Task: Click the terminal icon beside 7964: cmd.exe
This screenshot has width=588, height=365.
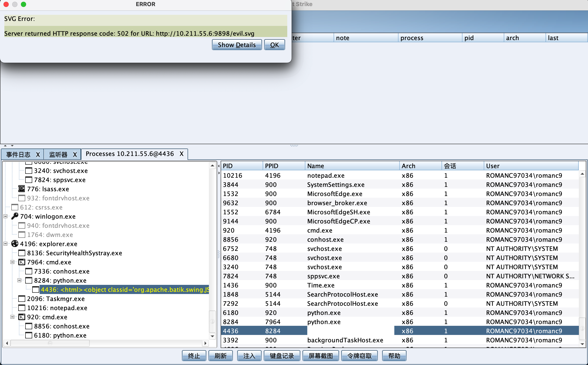Action: click(x=22, y=262)
